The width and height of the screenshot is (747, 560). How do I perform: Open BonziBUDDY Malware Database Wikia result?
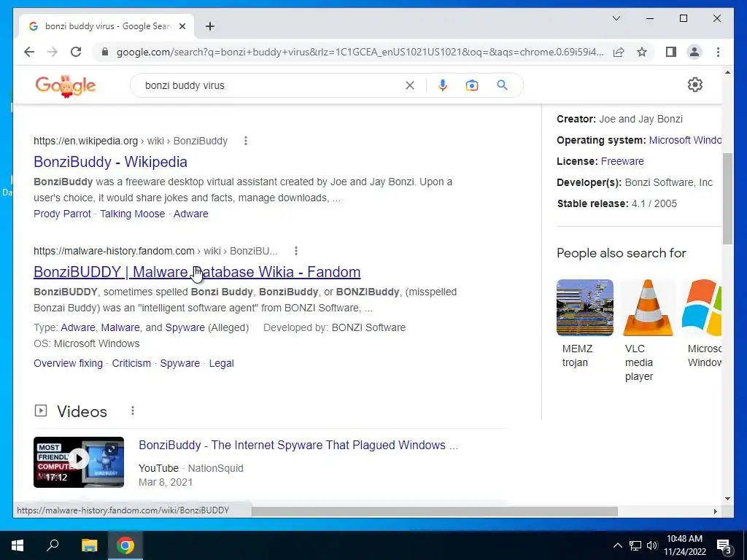197,272
